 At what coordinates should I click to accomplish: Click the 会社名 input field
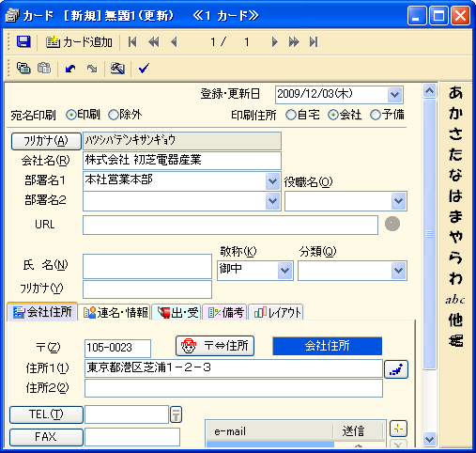(x=182, y=161)
